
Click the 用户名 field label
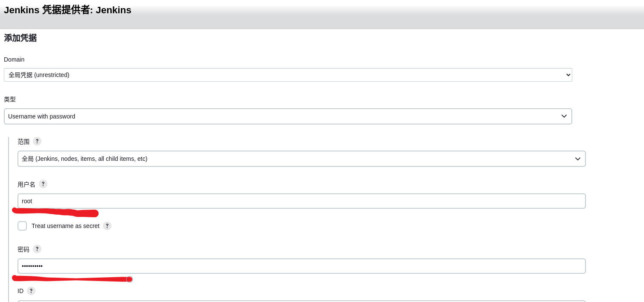[26, 184]
